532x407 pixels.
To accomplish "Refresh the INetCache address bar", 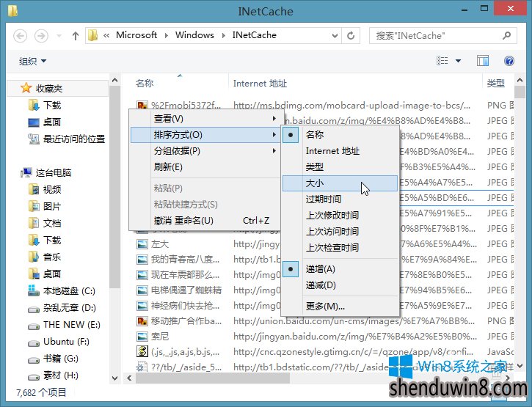I will (x=351, y=35).
